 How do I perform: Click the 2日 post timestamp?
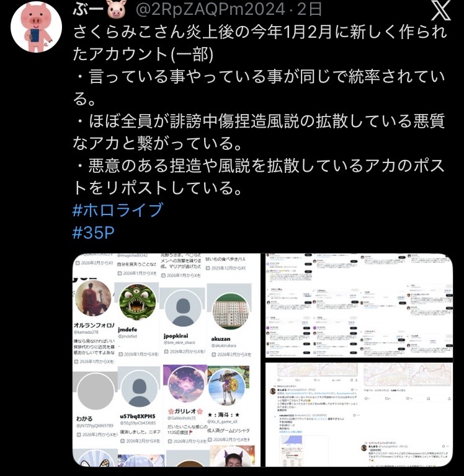click(x=310, y=10)
